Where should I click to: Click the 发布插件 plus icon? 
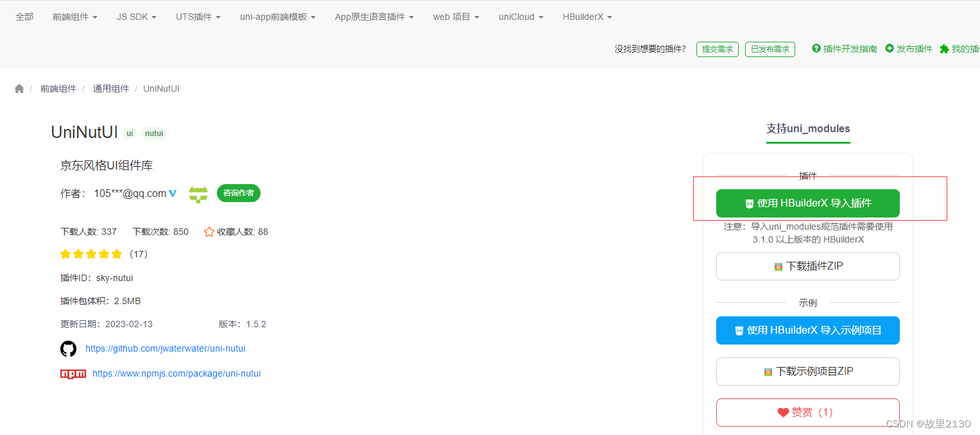click(890, 48)
